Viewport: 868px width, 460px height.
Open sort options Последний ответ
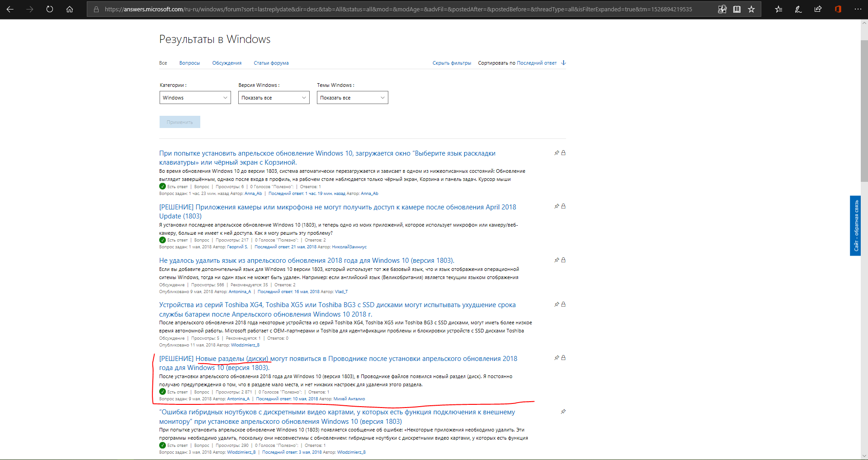click(x=537, y=63)
